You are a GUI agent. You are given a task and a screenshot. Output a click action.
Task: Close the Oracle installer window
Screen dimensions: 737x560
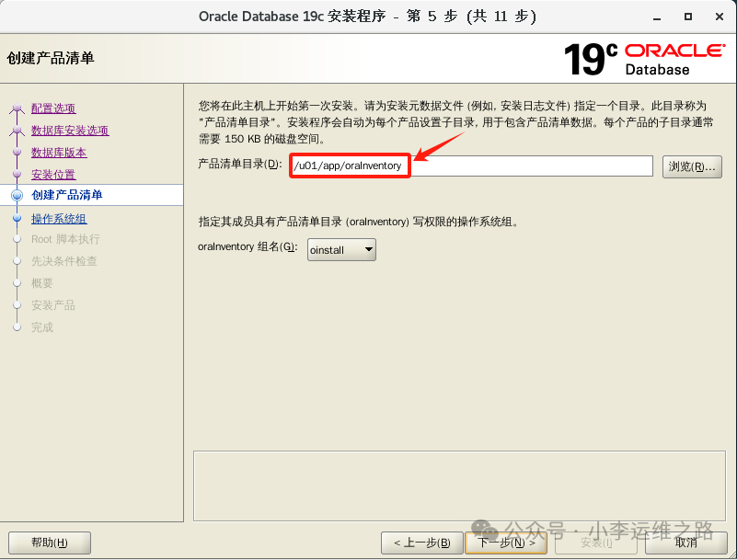pos(720,17)
